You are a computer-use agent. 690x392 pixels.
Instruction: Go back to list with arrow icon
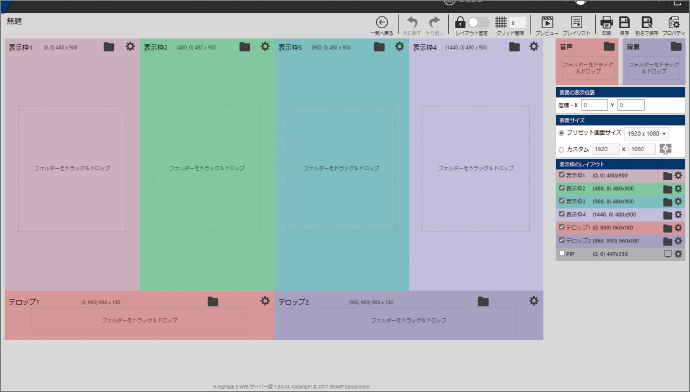[x=382, y=22]
